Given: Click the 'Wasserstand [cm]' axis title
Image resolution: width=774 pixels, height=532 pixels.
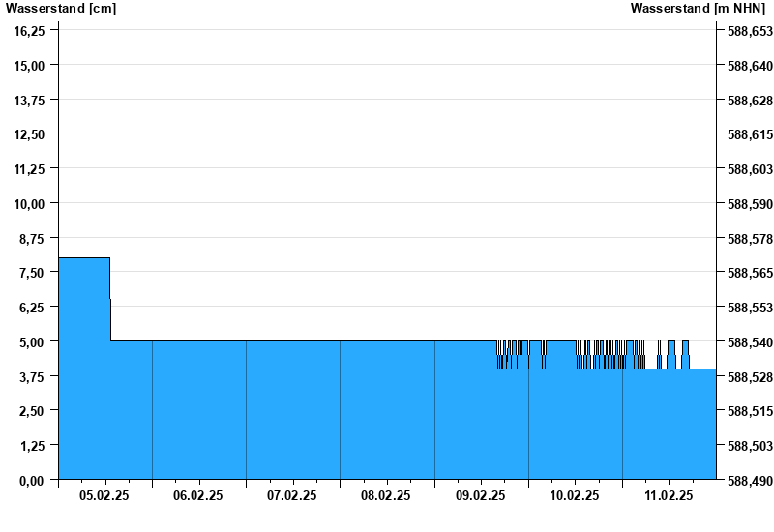Looking at the screenshot, I should click(x=61, y=9).
